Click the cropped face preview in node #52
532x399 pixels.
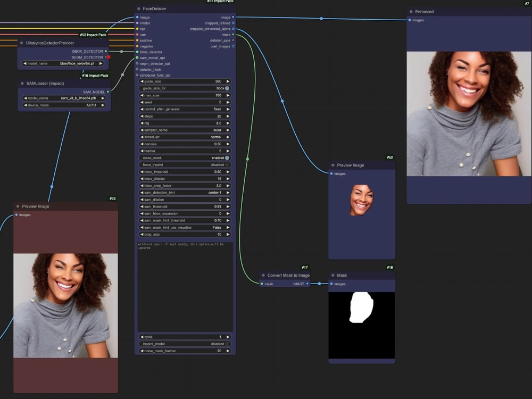[362, 200]
